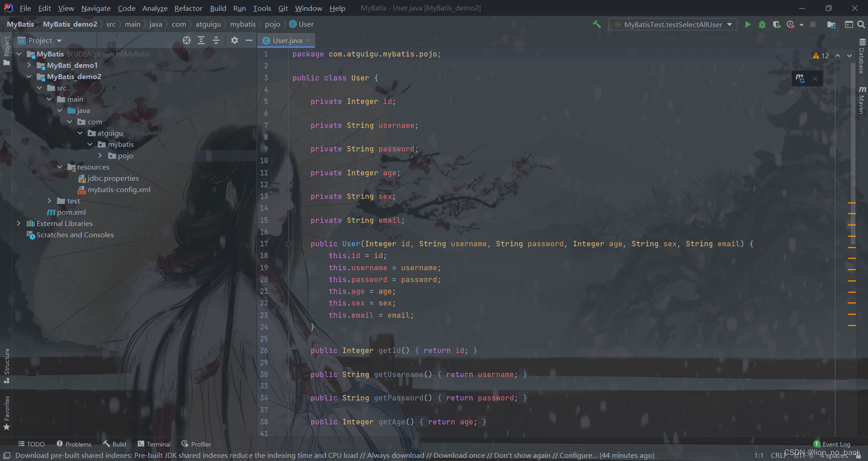
Task: Fold the User constructor at line 17
Action: 288,244
